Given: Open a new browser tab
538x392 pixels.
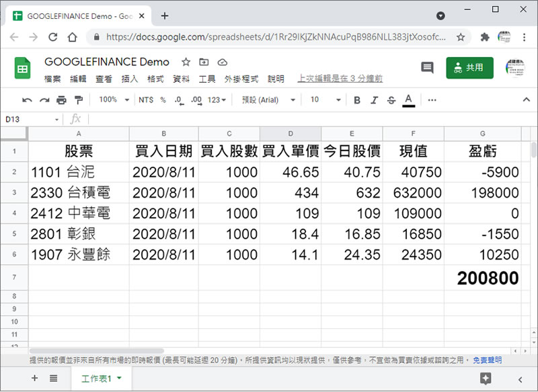Looking at the screenshot, I should tap(165, 15).
